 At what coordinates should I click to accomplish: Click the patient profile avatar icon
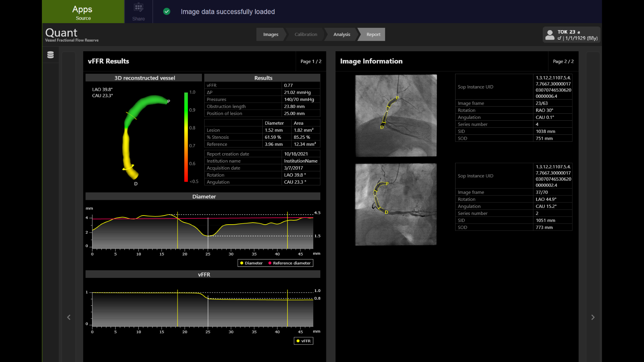point(550,35)
